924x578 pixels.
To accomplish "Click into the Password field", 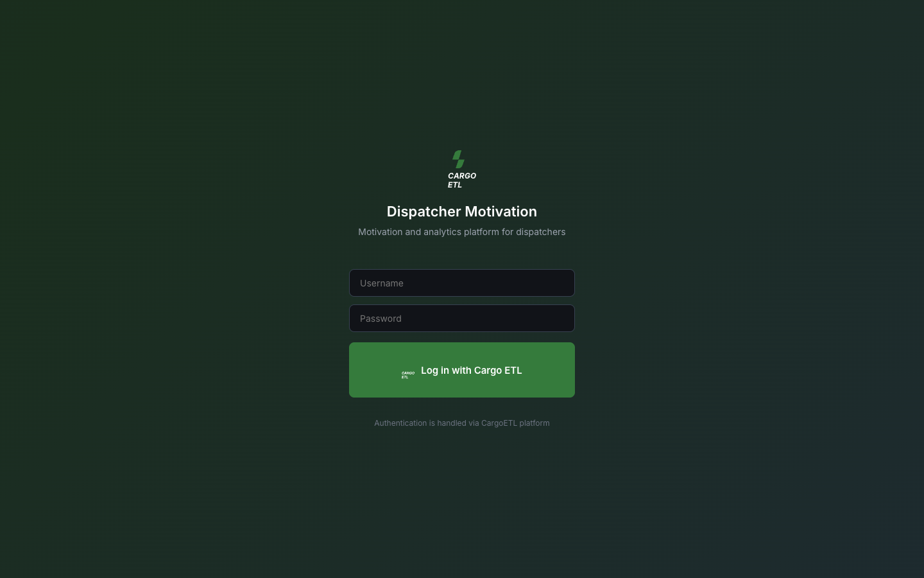I will click(x=462, y=319).
